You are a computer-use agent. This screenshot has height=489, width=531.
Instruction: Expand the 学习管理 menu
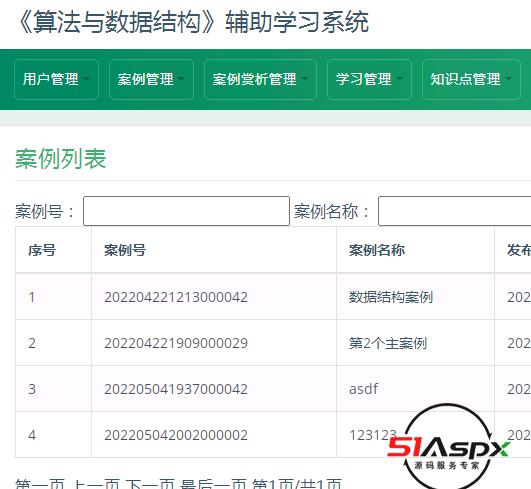tap(369, 79)
